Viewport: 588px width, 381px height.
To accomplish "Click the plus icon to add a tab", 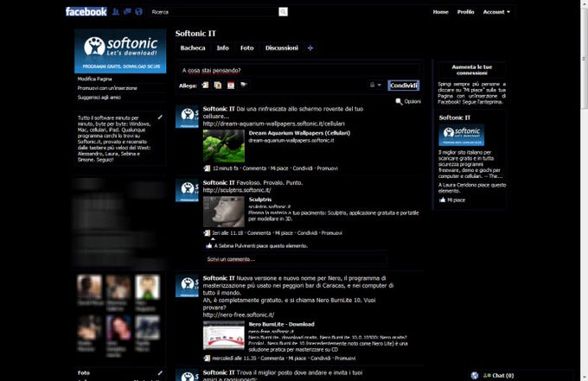I will coord(310,48).
